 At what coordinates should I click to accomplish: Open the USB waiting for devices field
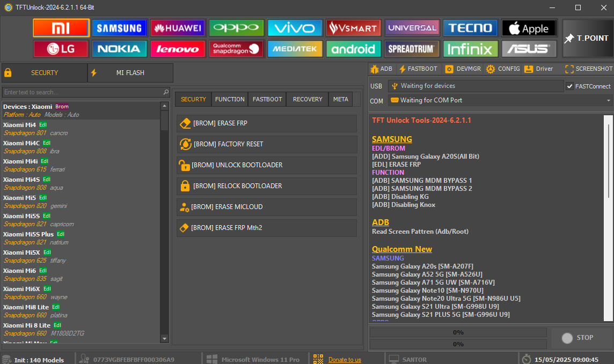(x=476, y=86)
